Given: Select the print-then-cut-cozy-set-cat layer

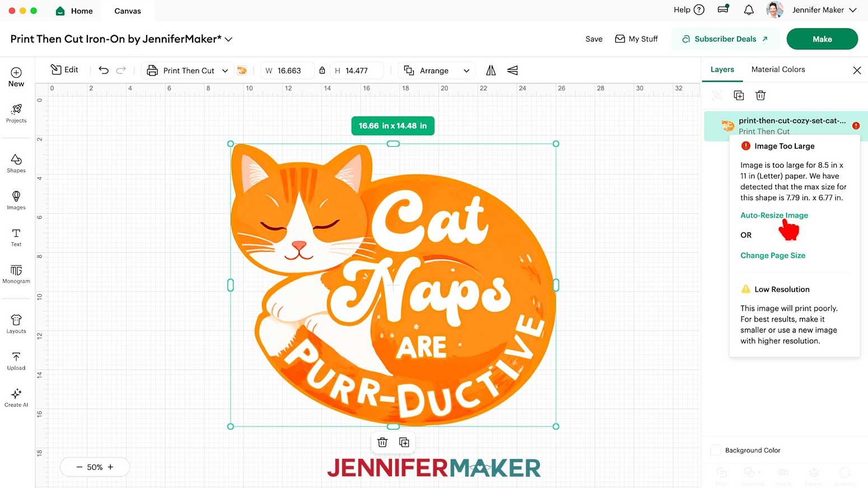Looking at the screenshot, I should click(786, 126).
